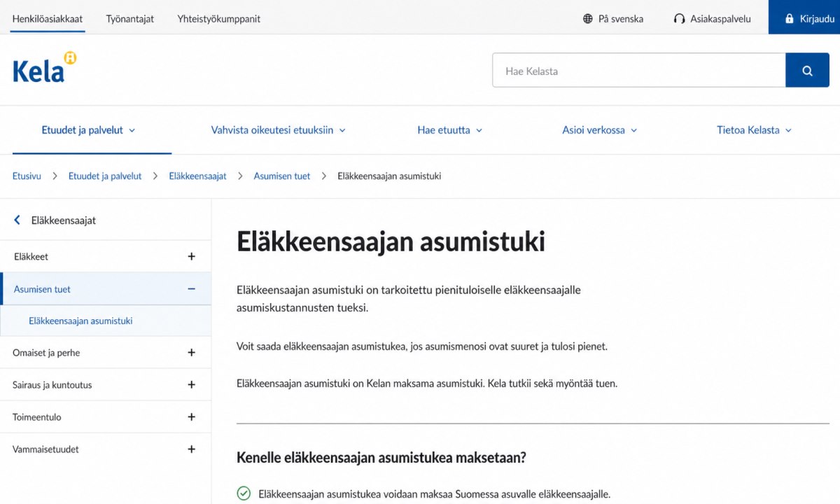Switch to the Työnantajat tab
This screenshot has height=504, width=840.
coord(130,19)
